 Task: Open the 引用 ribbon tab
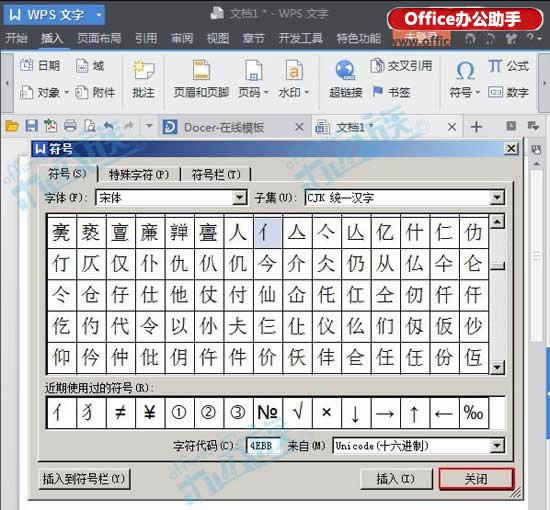point(146,38)
